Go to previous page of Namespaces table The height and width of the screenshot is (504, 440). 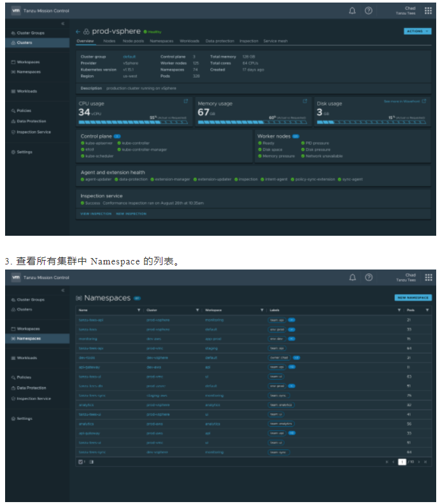coord(393,462)
